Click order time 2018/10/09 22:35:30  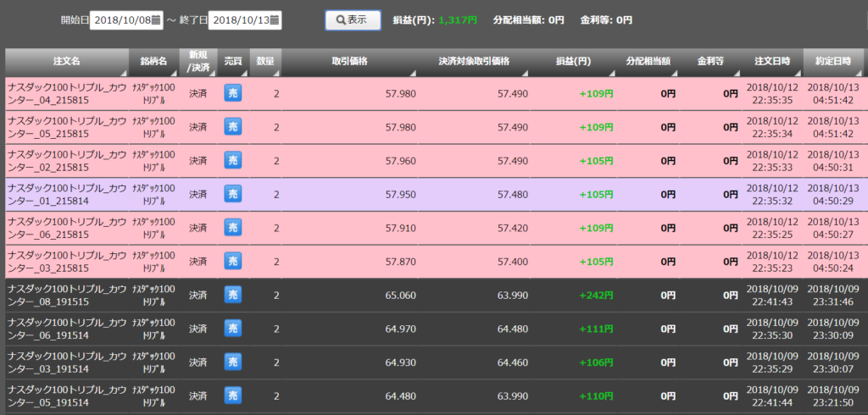[772, 329]
